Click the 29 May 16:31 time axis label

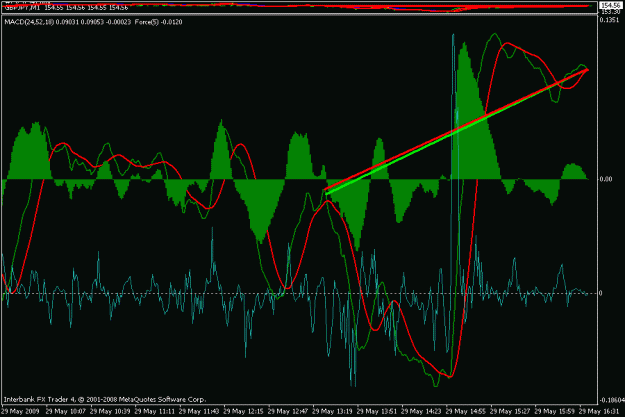click(x=599, y=411)
